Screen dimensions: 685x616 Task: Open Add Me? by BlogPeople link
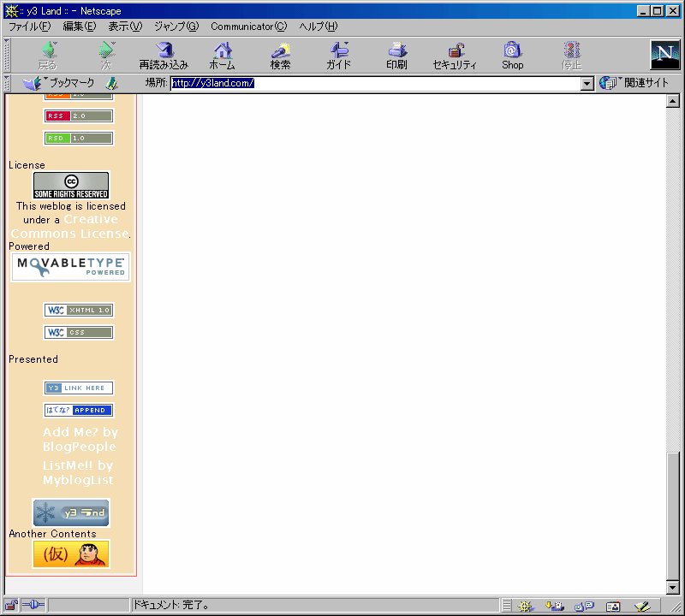[x=80, y=439]
